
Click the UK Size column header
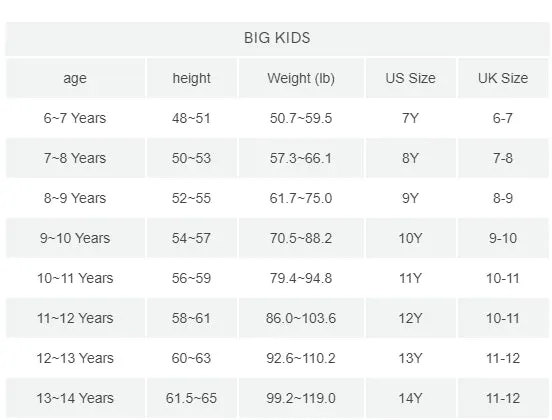click(503, 78)
